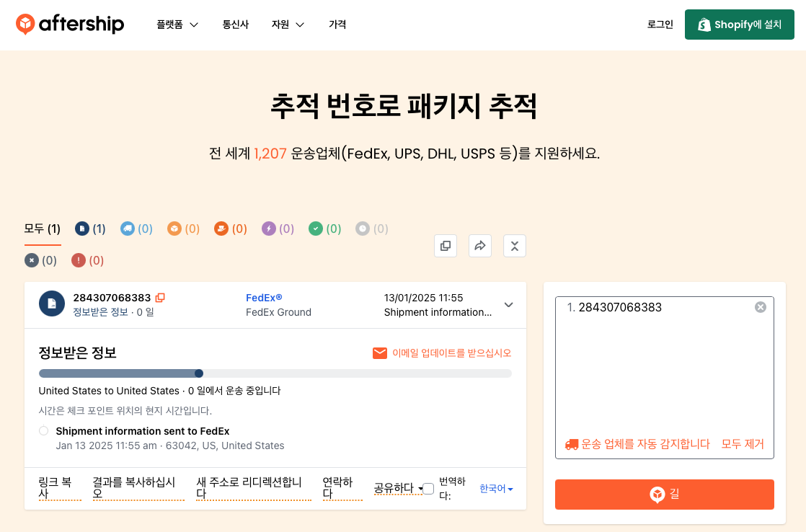Click the AfterShip logo
Image resolution: width=806 pixels, height=532 pixels.
[x=70, y=25]
